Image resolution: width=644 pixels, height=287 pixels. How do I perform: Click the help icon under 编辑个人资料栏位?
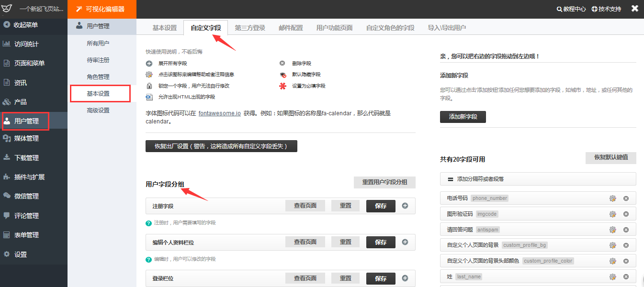[x=149, y=259]
